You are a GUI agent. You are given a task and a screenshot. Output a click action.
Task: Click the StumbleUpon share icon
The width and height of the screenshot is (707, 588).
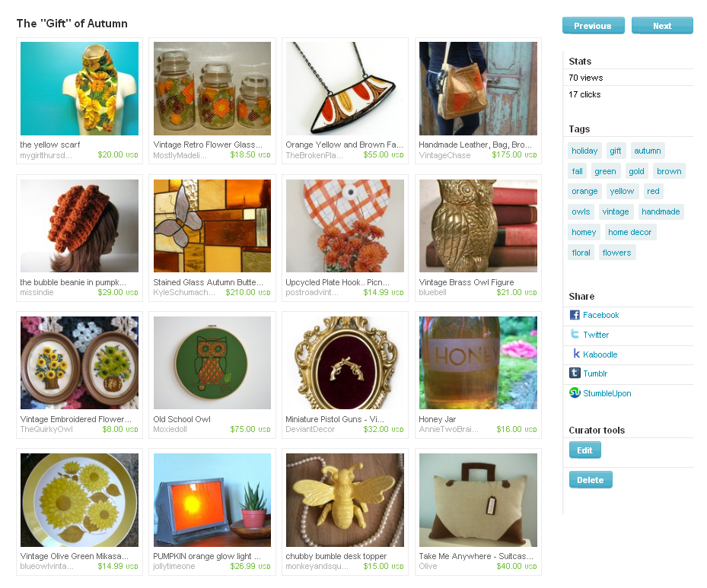click(575, 393)
